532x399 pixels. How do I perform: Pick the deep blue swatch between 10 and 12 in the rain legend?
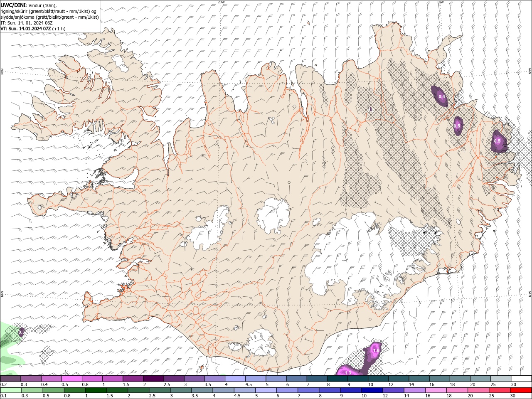(x=372, y=390)
